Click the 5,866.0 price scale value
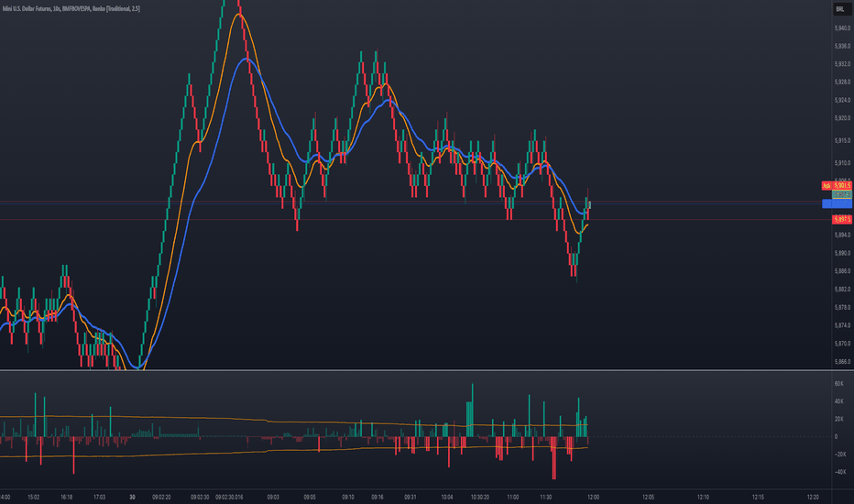 point(842,361)
